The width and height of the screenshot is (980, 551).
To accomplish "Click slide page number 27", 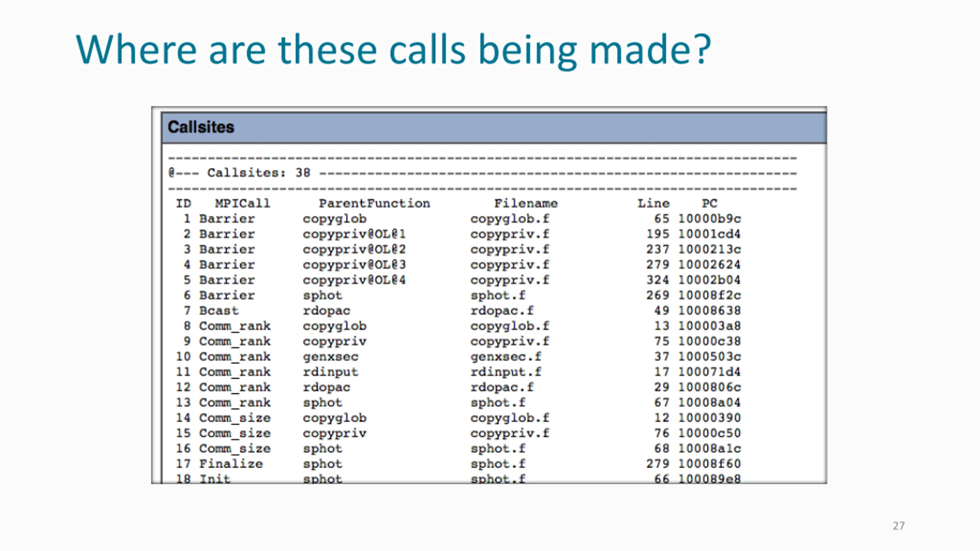I will click(899, 526).
